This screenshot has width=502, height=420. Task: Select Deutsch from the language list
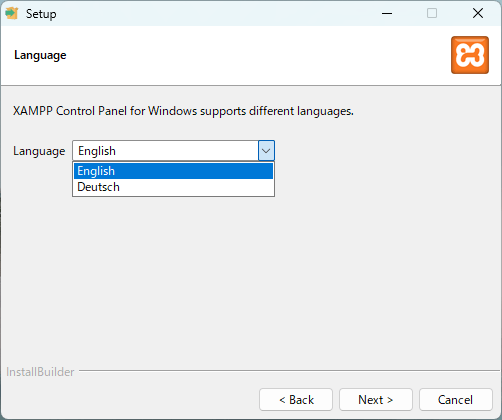pyautogui.click(x=173, y=187)
